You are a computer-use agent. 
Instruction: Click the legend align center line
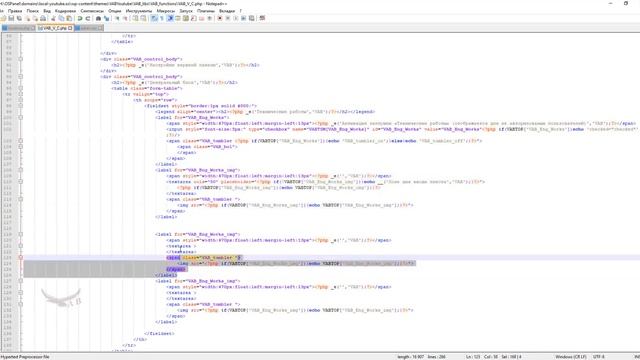click(x=265, y=111)
